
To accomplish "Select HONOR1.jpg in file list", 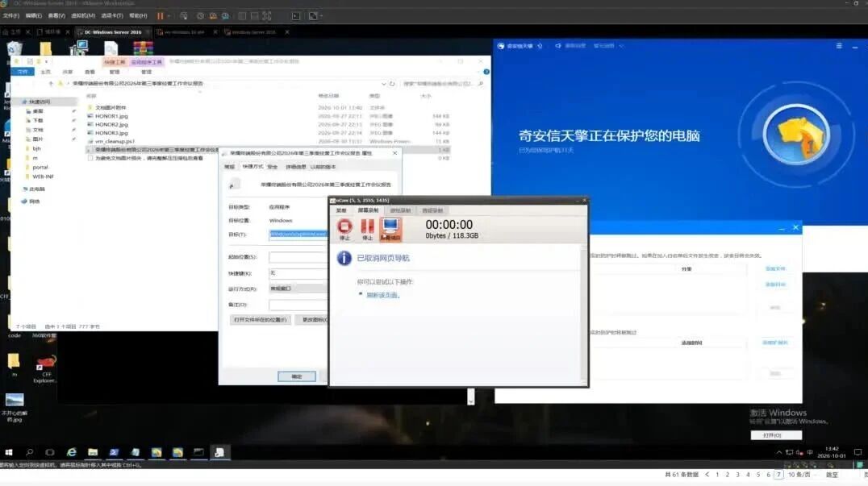I will point(111,116).
